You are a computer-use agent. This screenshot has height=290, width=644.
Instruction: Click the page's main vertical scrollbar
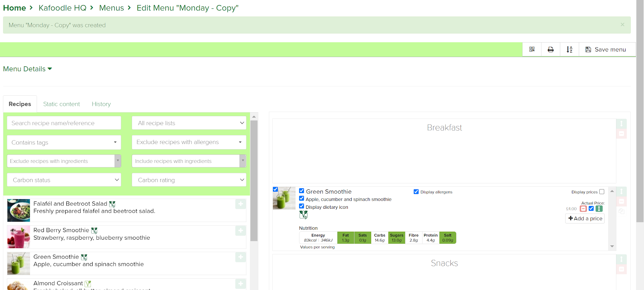[640, 111]
